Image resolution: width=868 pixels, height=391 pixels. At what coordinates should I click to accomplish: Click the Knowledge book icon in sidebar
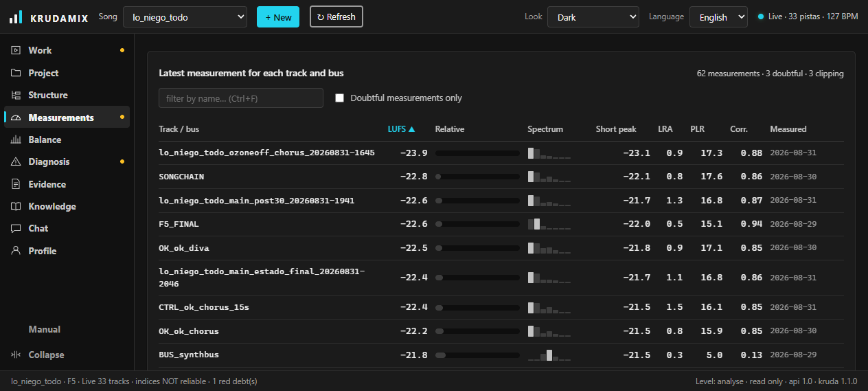(16, 206)
